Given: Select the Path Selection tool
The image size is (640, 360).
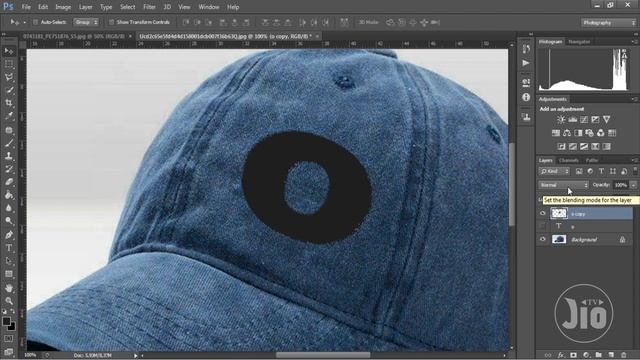Looking at the screenshot, I should tap(9, 261).
